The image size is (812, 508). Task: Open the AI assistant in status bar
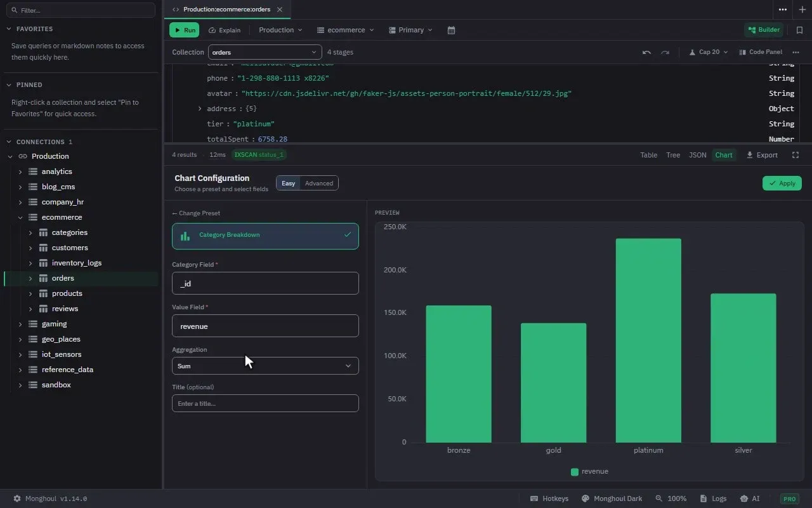click(749, 498)
